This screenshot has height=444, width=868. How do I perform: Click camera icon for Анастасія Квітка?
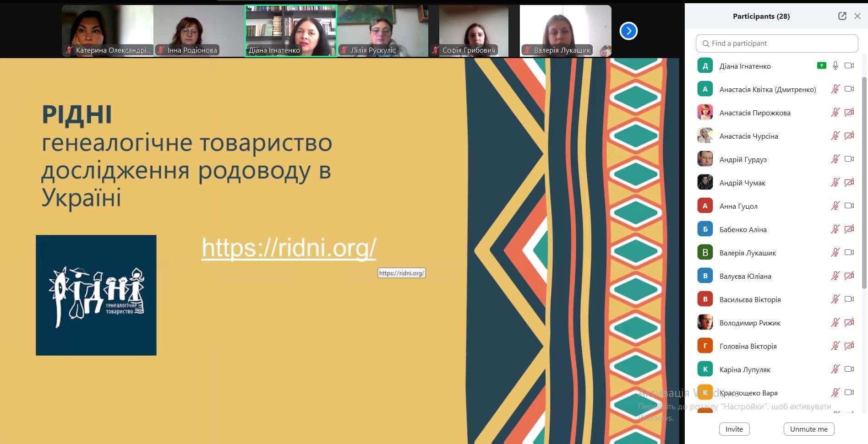(x=849, y=89)
